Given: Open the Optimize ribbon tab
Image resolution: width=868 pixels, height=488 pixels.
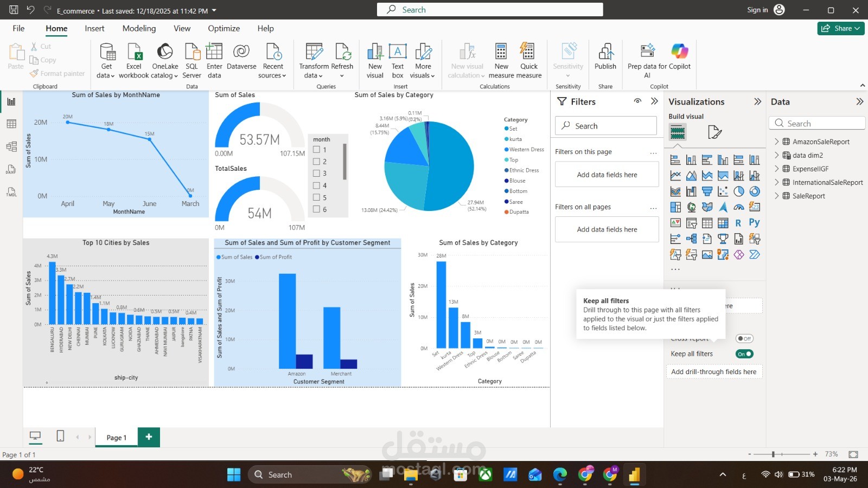Looking at the screenshot, I should (x=224, y=28).
